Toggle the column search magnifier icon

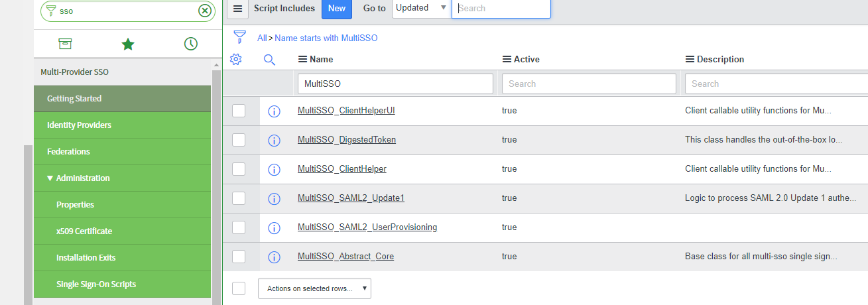pyautogui.click(x=269, y=59)
